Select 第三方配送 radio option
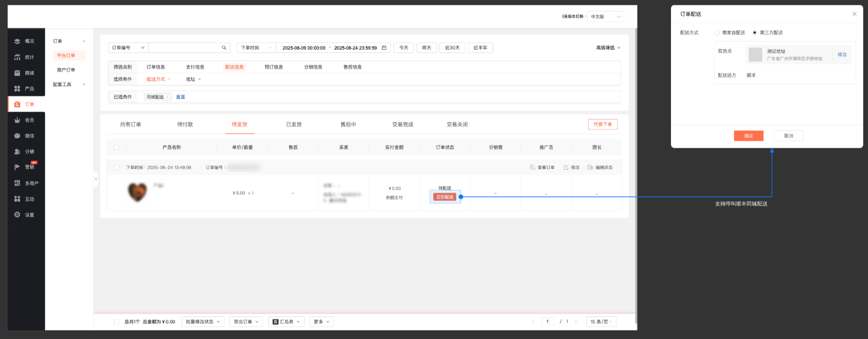Screen dimensions: 868x339 pos(755,33)
